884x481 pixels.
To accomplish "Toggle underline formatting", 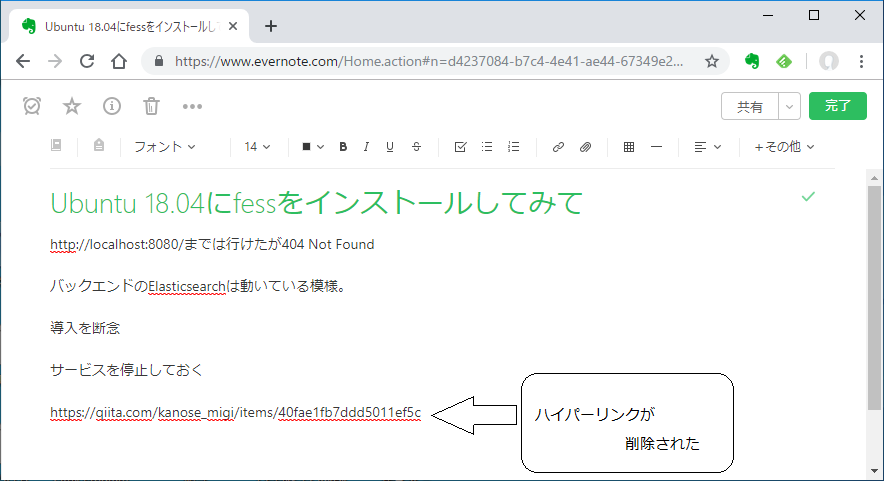I will (390, 147).
